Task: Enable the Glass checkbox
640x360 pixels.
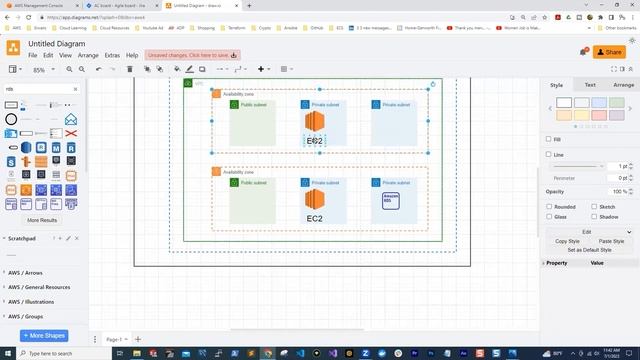Action: coord(549,217)
